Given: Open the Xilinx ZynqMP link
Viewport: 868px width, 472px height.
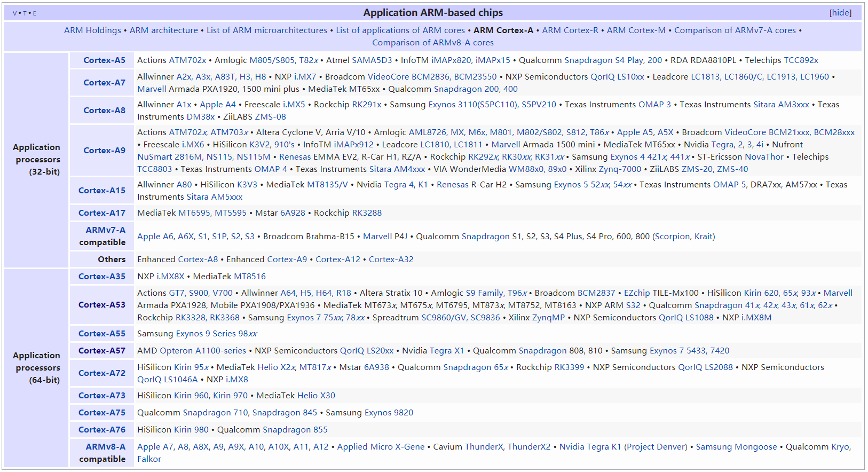Looking at the screenshot, I should (548, 318).
